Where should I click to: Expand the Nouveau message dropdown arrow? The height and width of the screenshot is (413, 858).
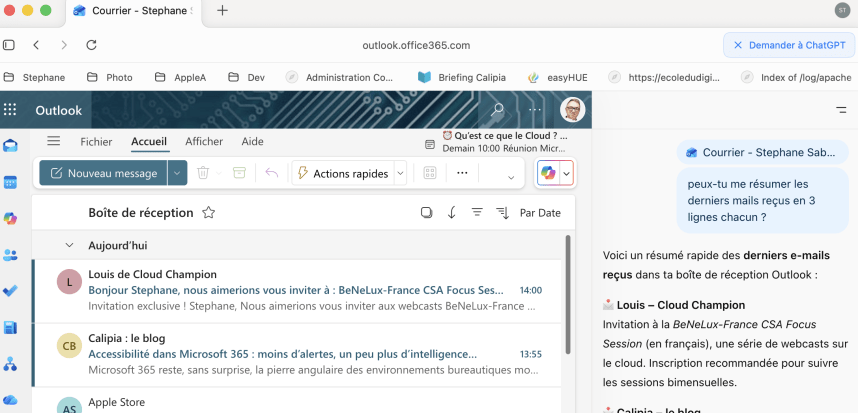click(x=177, y=173)
